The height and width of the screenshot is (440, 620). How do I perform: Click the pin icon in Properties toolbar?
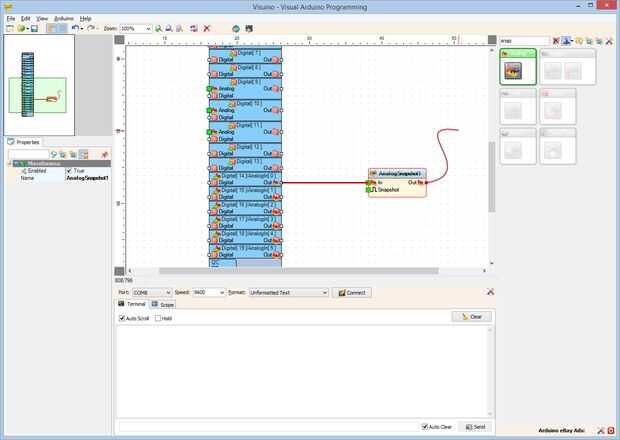click(x=104, y=155)
